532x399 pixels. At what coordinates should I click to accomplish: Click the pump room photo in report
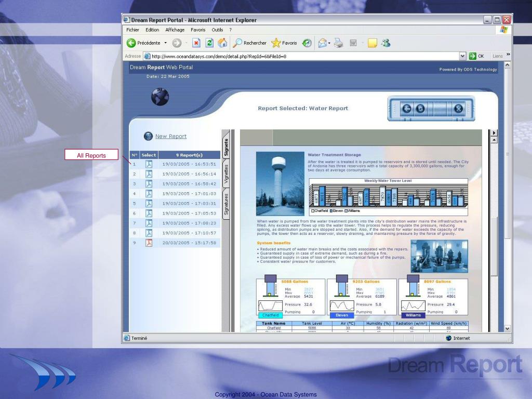439,256
